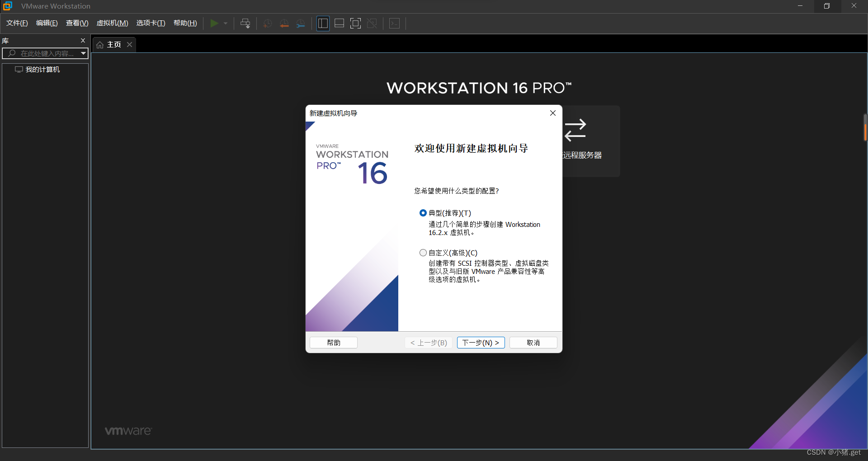Open the 选项卡(T) menu
The height and width of the screenshot is (461, 868).
(151, 23)
